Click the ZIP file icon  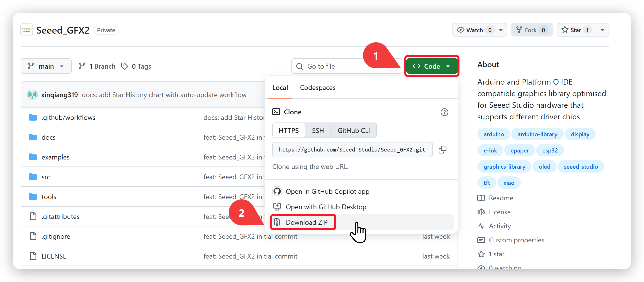pyautogui.click(x=277, y=222)
